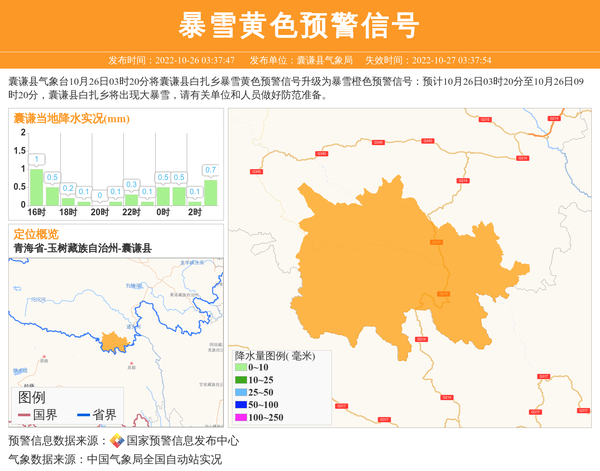Image resolution: width=600 pixels, height=471 pixels.
Task: Click the small orange county on overview map
Action: coord(115,341)
